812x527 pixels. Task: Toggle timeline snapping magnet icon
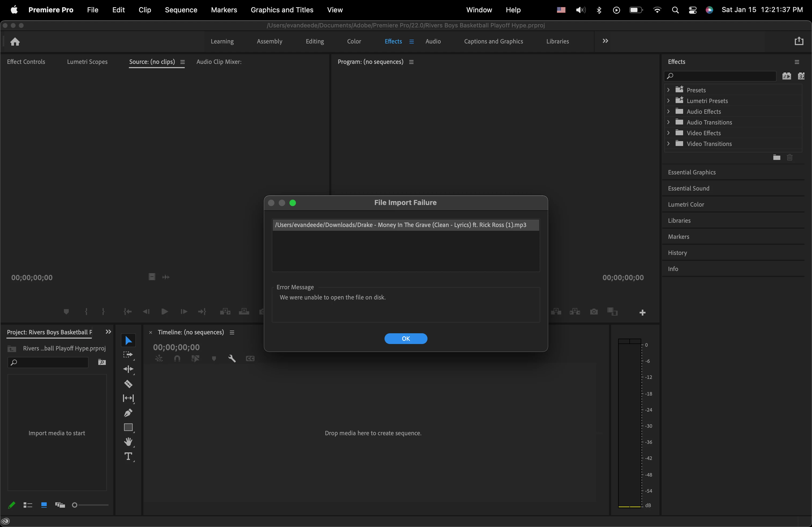coord(177,358)
